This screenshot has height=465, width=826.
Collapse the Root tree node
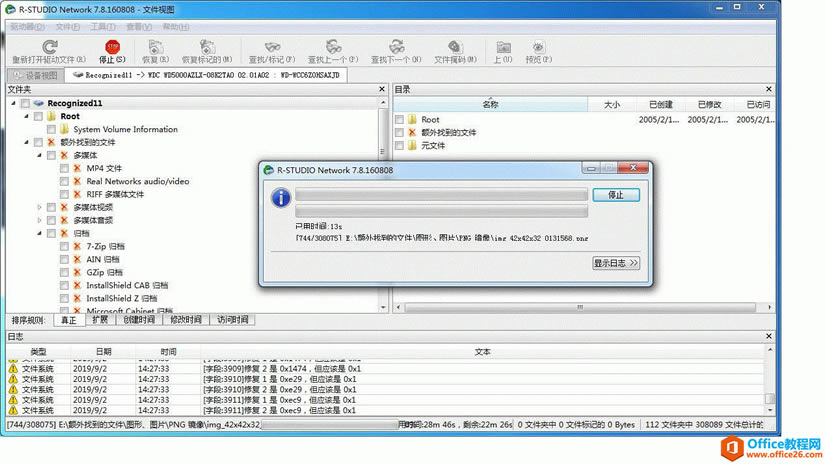click(x=26, y=116)
